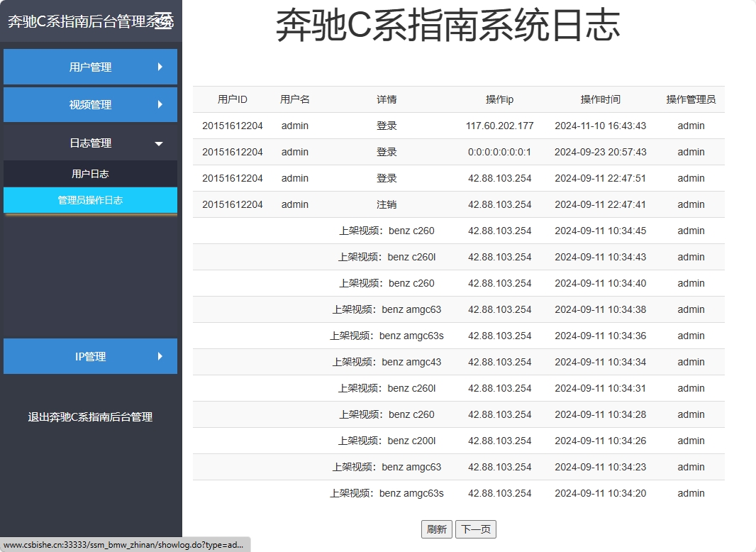Click the 刷新 refresh button

[x=436, y=529]
